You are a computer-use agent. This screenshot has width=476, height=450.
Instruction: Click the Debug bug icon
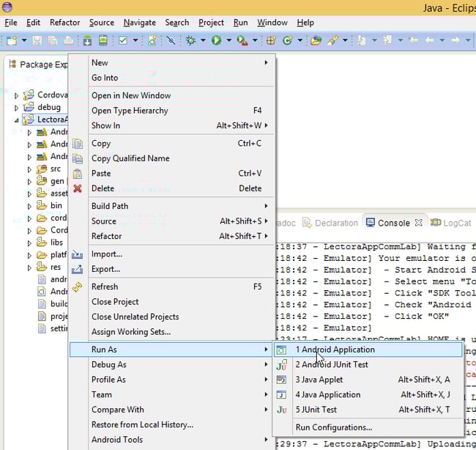[191, 40]
